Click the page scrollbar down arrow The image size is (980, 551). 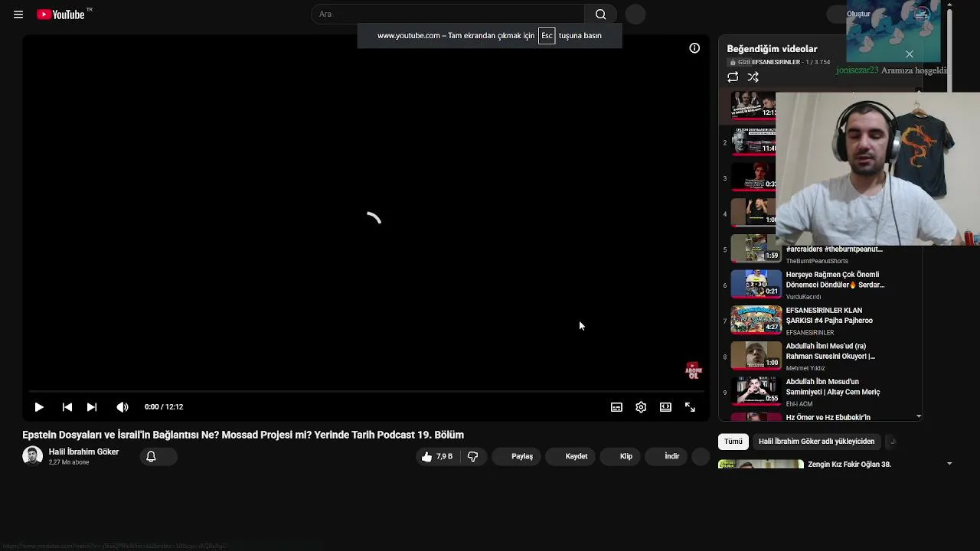click(x=949, y=464)
